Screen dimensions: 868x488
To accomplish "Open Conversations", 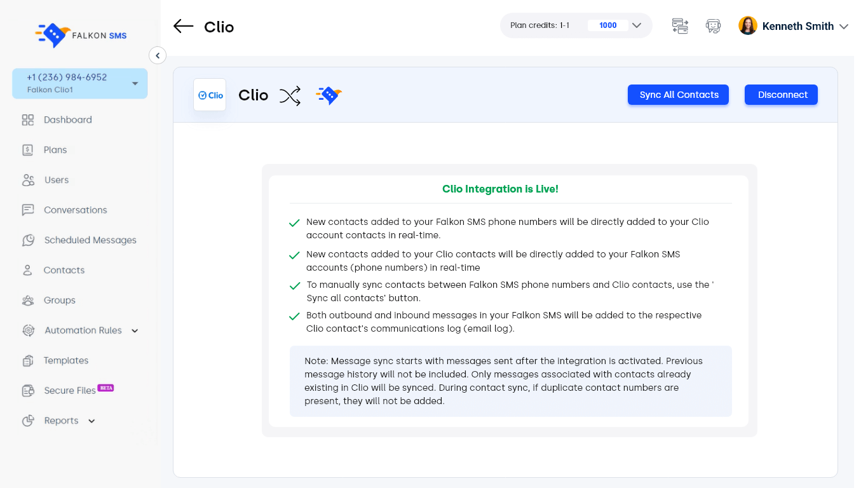I will [76, 210].
